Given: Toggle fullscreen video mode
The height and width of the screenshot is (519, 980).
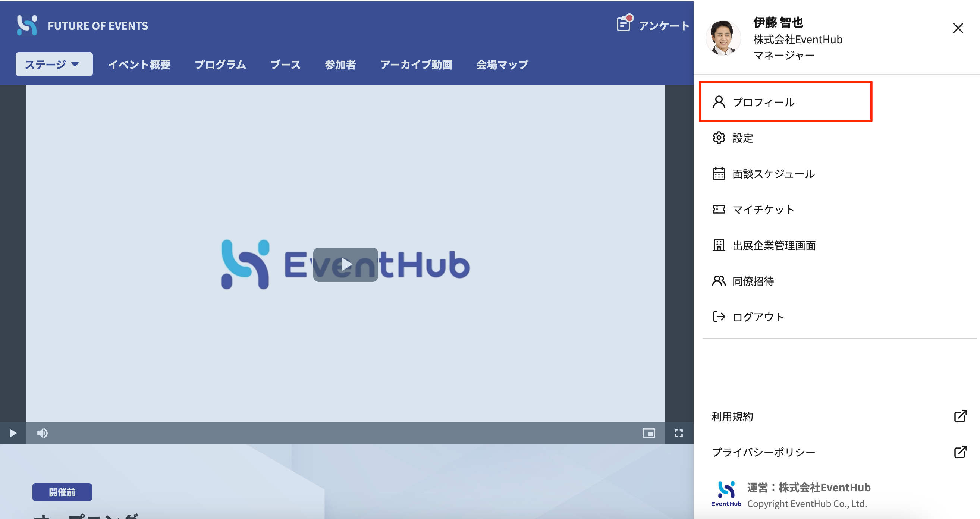Looking at the screenshot, I should [x=678, y=433].
